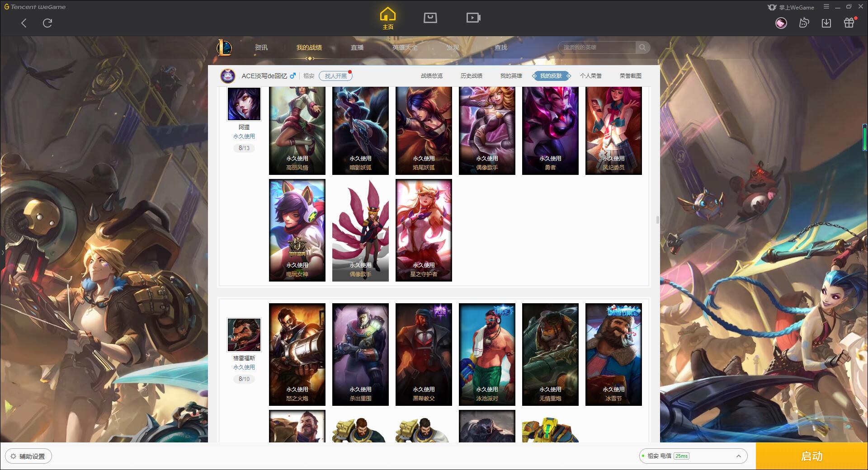Refresh the page with the reload icon
Image resolution: width=868 pixels, height=470 pixels.
[47, 23]
